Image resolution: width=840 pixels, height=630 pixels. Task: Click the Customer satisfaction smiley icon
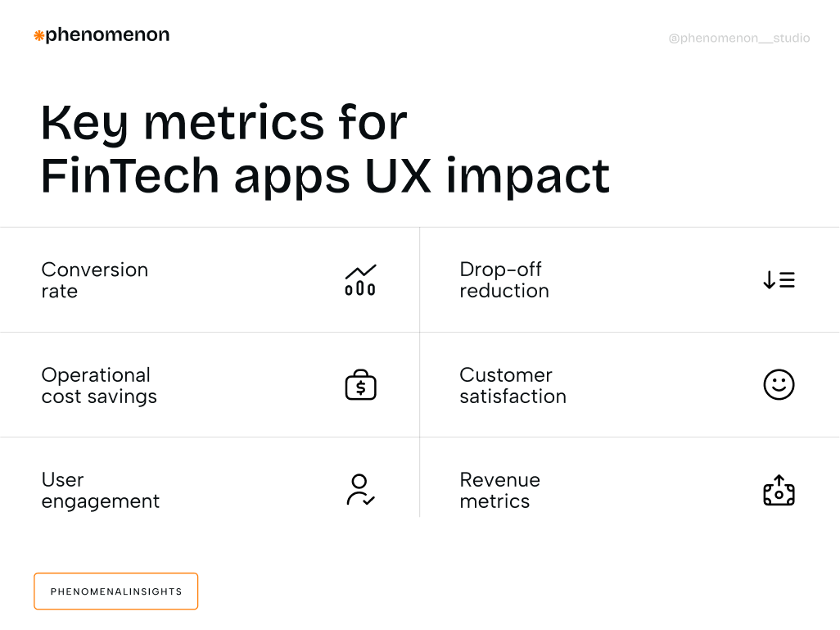click(779, 384)
